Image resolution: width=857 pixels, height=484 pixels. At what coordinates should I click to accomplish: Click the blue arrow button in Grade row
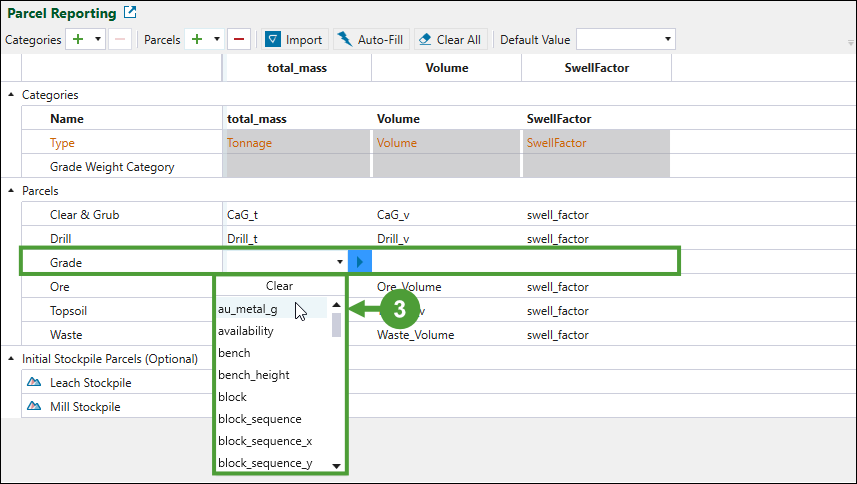(360, 262)
